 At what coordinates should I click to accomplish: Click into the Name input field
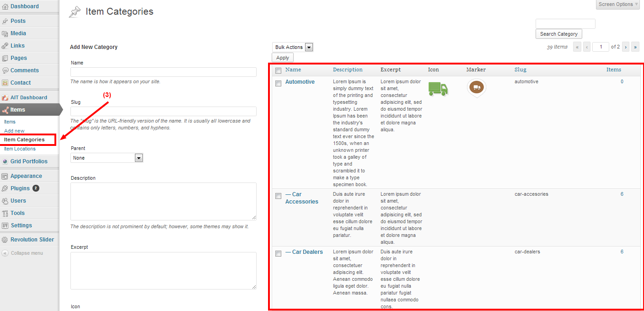163,72
